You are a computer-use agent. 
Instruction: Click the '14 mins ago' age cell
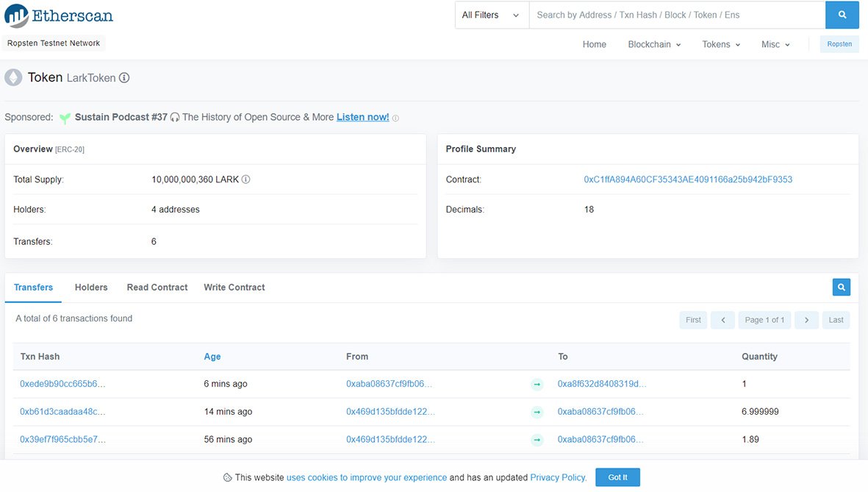pos(228,412)
